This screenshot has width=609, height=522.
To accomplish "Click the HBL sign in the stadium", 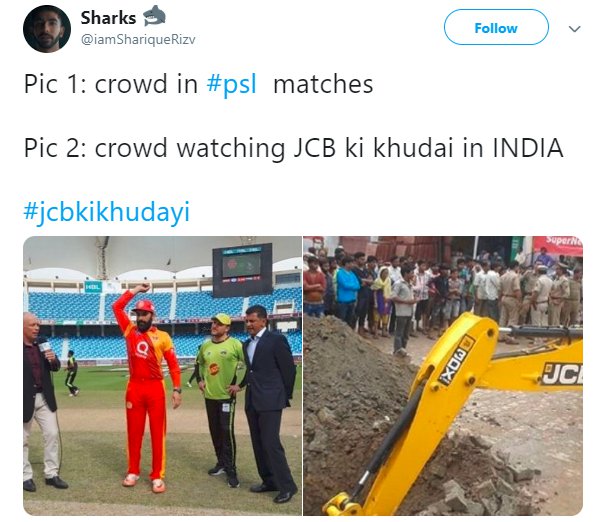I will point(93,287).
